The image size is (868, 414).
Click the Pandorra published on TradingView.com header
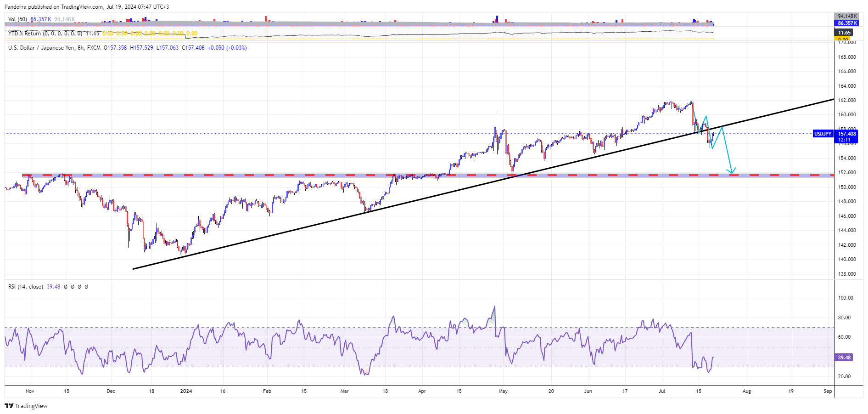87,7
